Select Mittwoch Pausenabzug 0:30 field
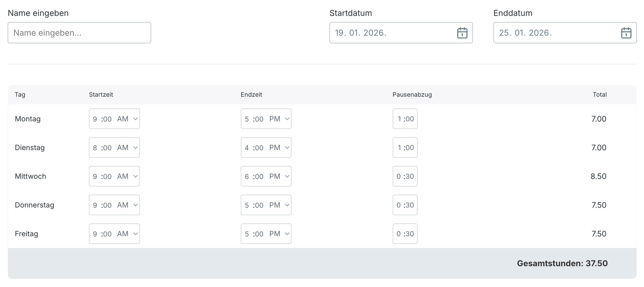Image resolution: width=644 pixels, height=287 pixels. click(x=405, y=176)
